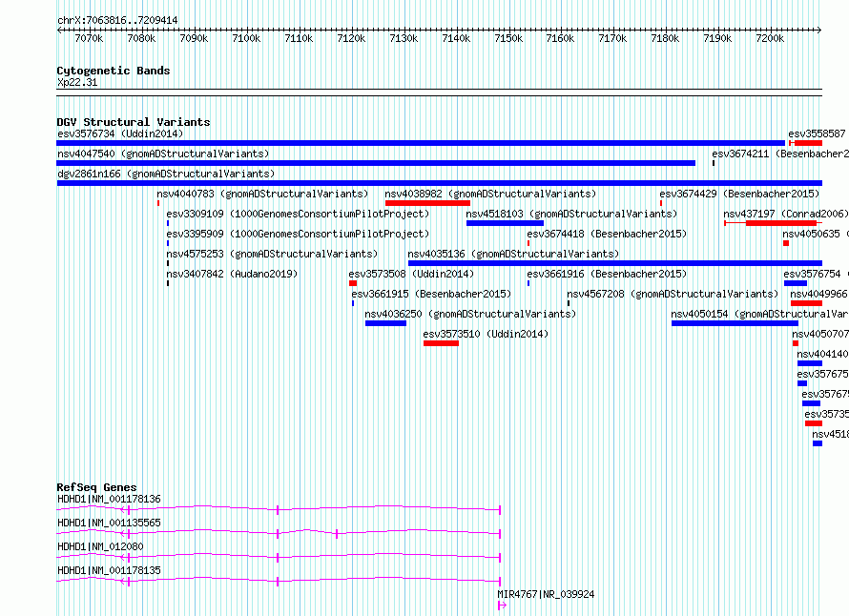Click nsv3407842 (Audano2019) label
The height and width of the screenshot is (616, 849).
[232, 274]
